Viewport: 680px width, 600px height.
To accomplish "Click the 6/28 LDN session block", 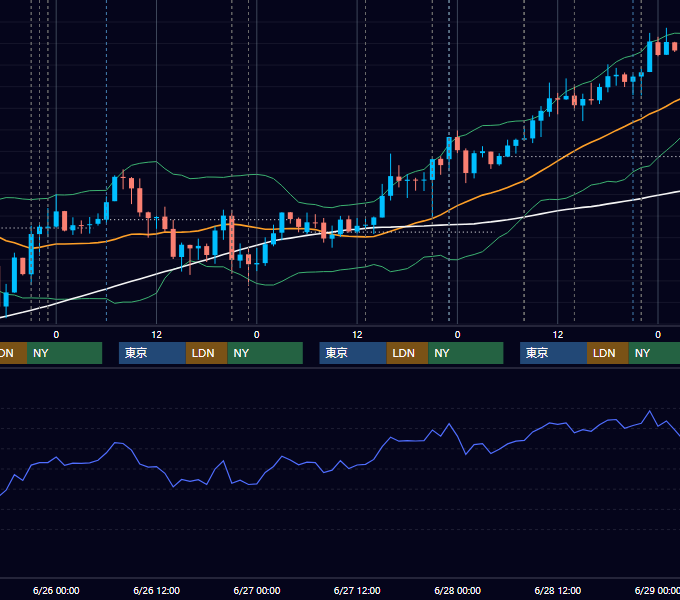I will pyautogui.click(x=608, y=353).
